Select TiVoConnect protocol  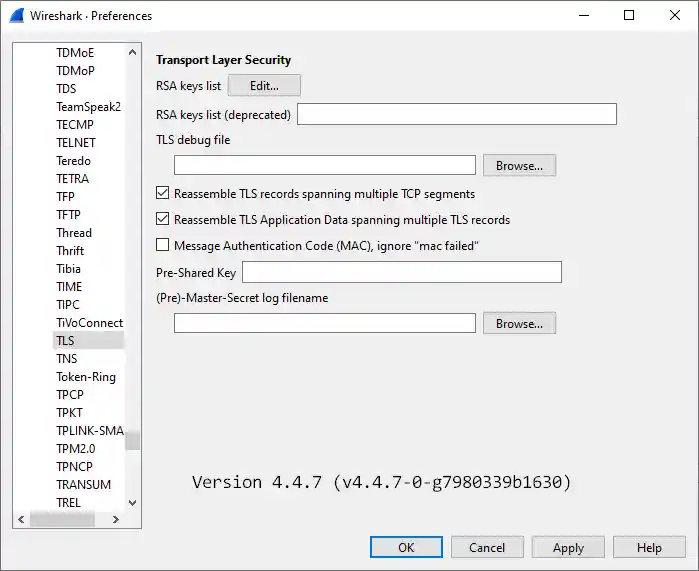89,322
